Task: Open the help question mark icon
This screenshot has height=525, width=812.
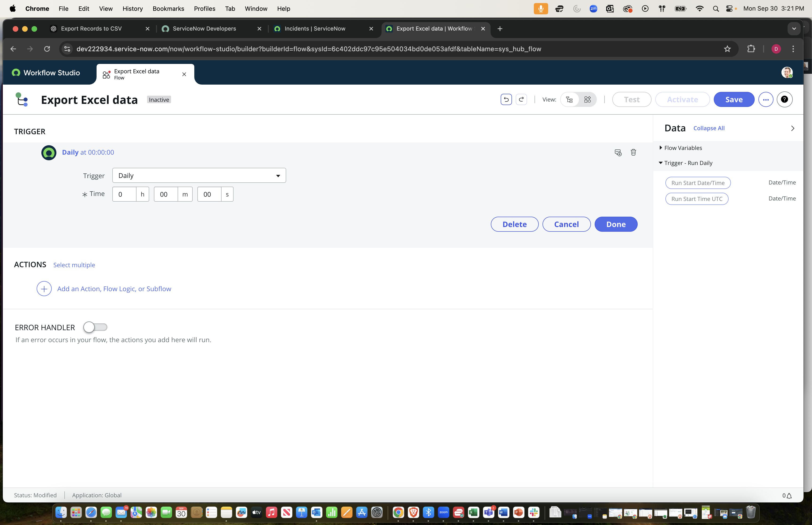Action: coord(785,100)
